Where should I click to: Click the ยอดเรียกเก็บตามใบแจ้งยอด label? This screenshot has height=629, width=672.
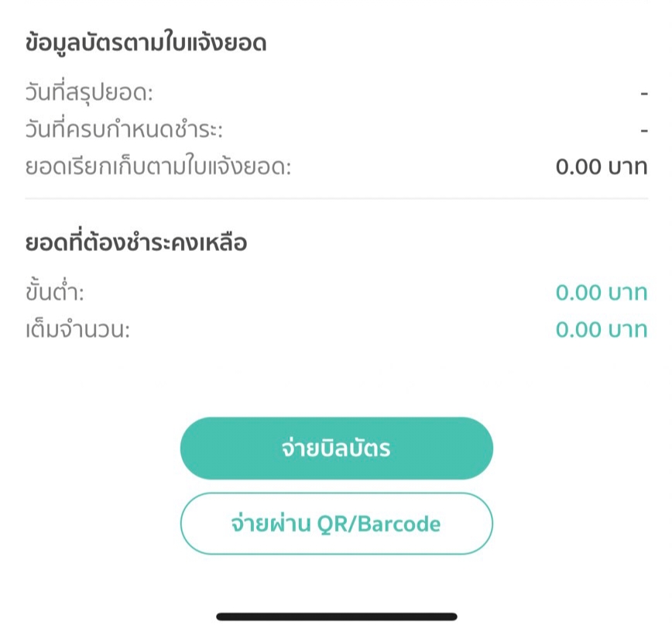pyautogui.click(x=158, y=167)
